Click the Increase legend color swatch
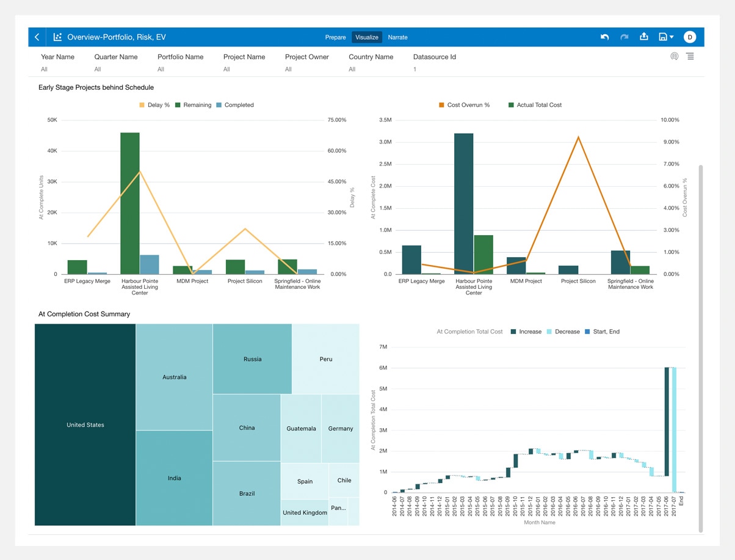Image resolution: width=735 pixels, height=560 pixels. click(513, 332)
